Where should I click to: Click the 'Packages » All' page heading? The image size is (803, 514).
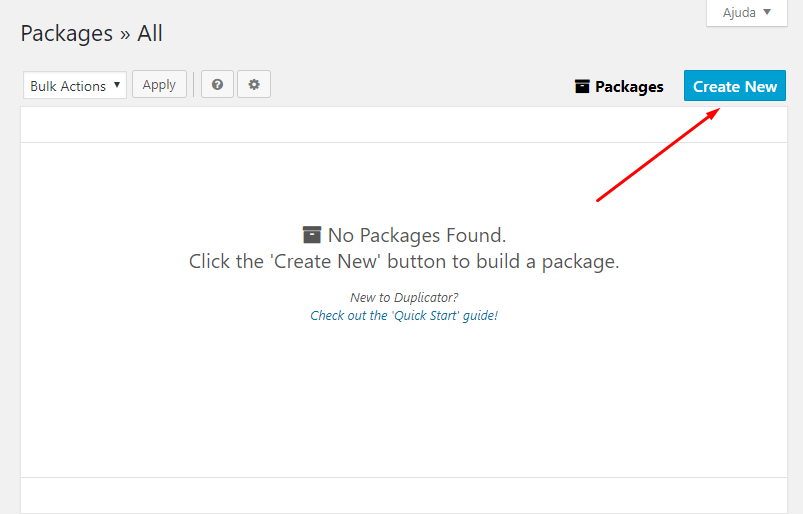tap(92, 33)
